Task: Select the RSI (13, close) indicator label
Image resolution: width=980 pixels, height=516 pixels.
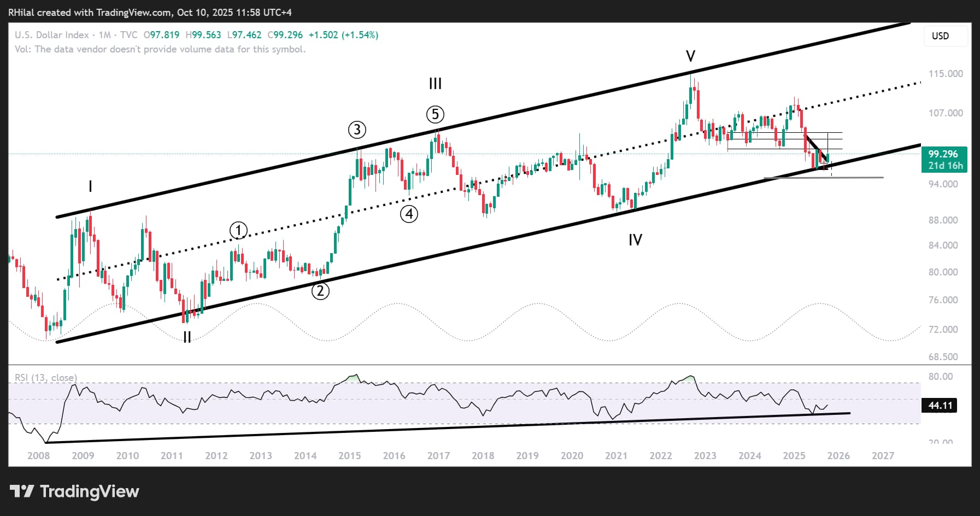Action: (x=46, y=378)
